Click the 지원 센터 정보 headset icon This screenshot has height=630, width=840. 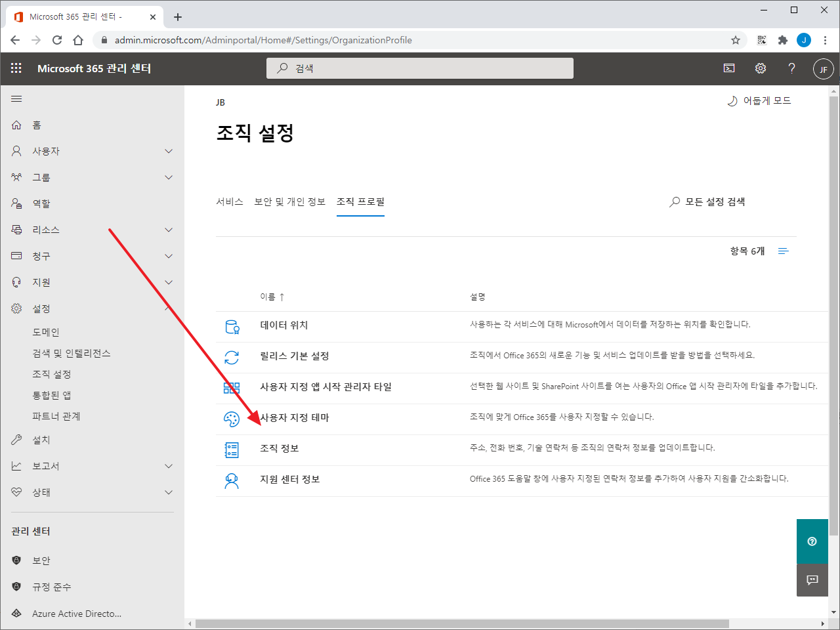[x=232, y=481]
